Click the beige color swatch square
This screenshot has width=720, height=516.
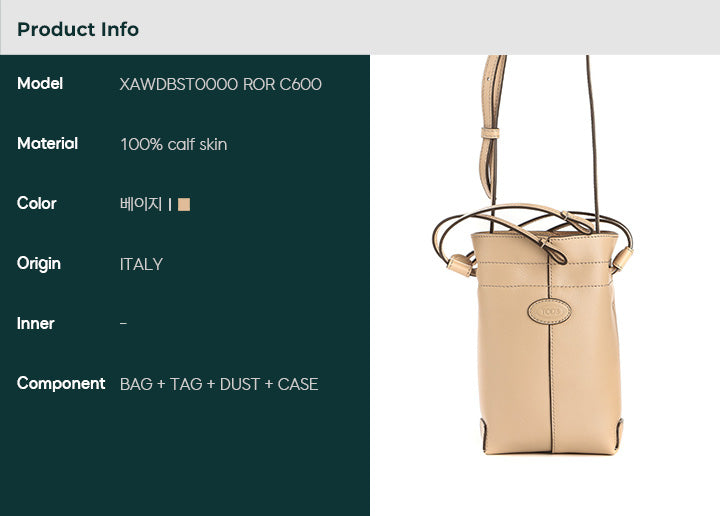pos(184,204)
